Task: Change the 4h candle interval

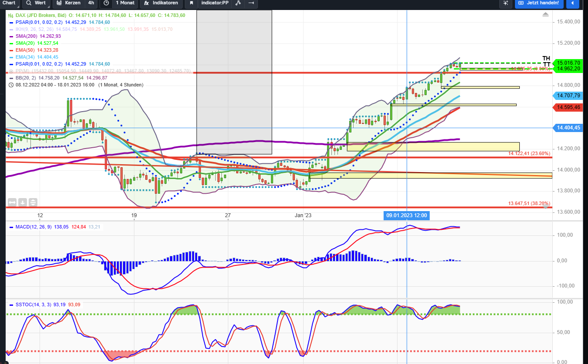Action: [90, 3]
